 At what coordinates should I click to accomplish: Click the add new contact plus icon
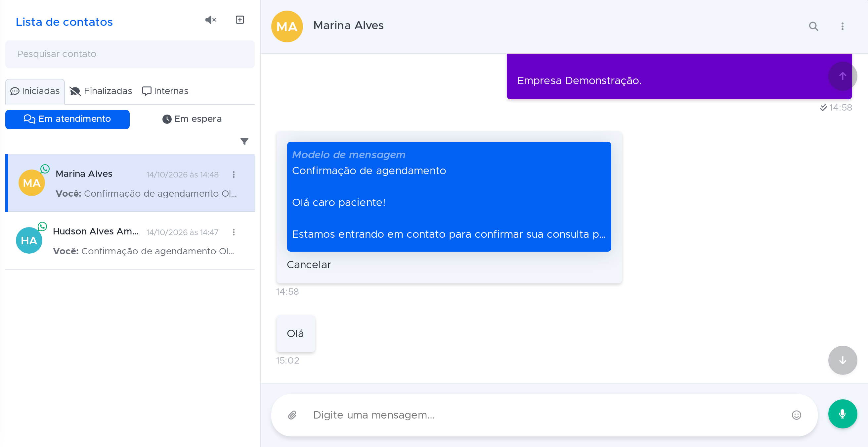point(239,20)
